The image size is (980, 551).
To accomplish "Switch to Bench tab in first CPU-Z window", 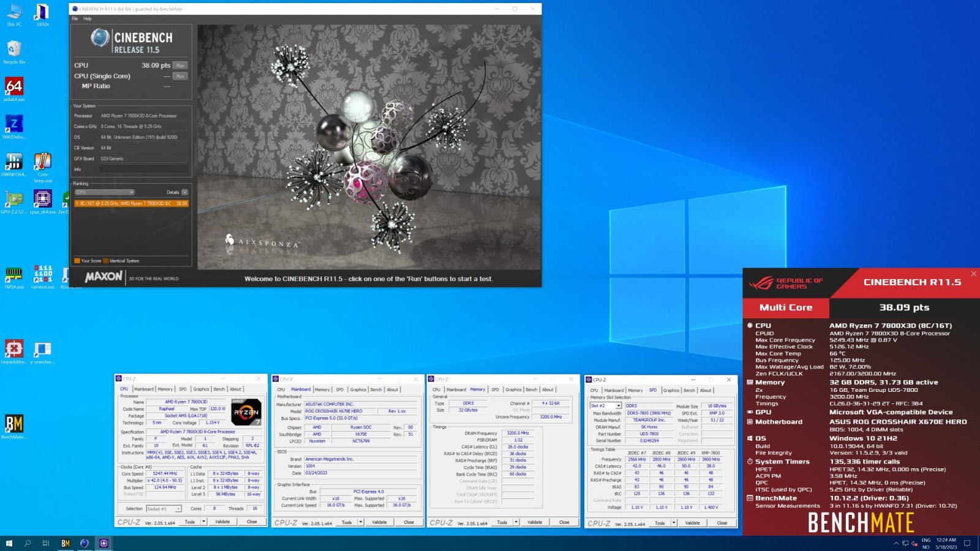I will click(x=219, y=389).
